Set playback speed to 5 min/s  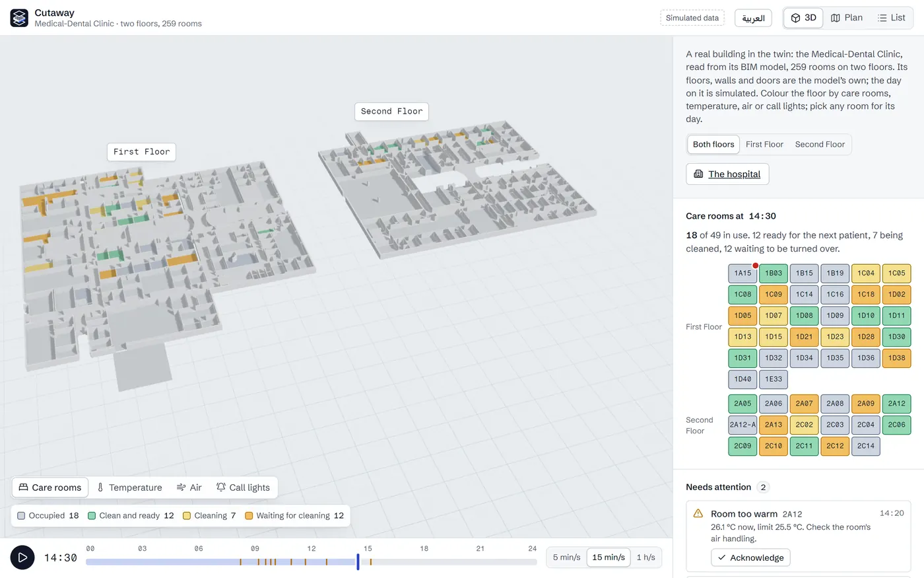(x=567, y=558)
